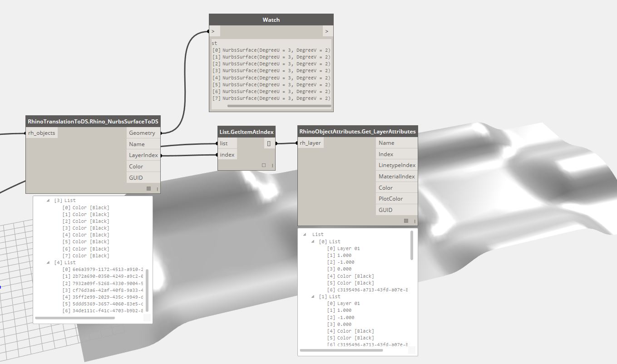This screenshot has width=617, height=364.
Task: Collapse [1] List in layer attributes preview
Action: [x=313, y=296]
